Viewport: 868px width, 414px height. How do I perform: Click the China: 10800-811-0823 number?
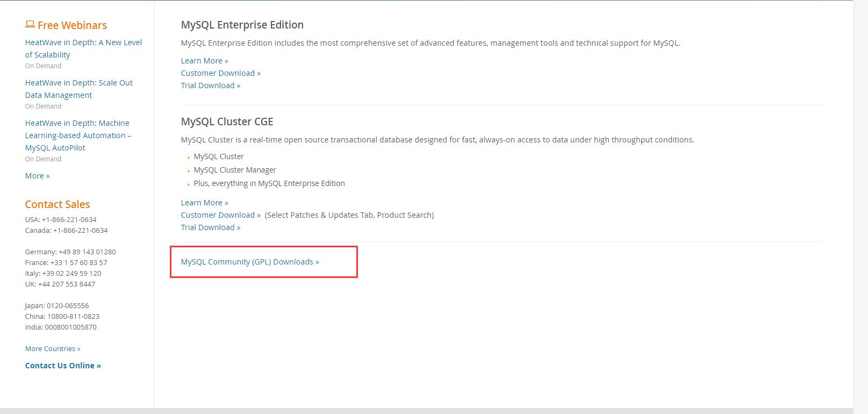pos(62,316)
